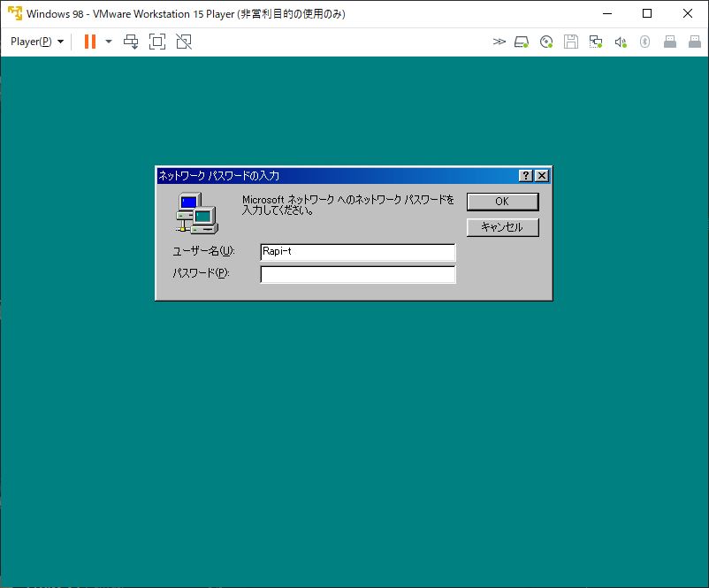Open the first printer device icon
Image resolution: width=709 pixels, height=588 pixels.
[x=670, y=42]
